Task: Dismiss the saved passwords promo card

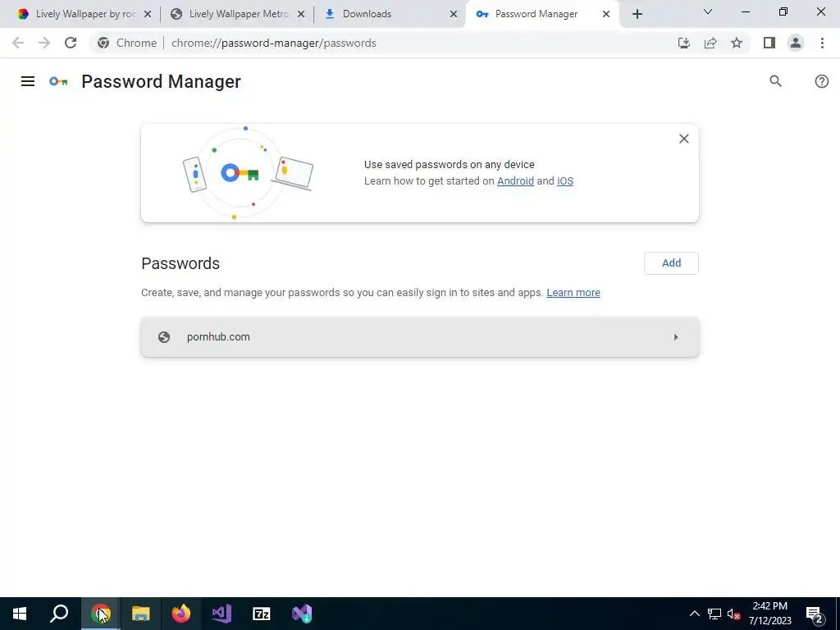Action: click(x=683, y=139)
